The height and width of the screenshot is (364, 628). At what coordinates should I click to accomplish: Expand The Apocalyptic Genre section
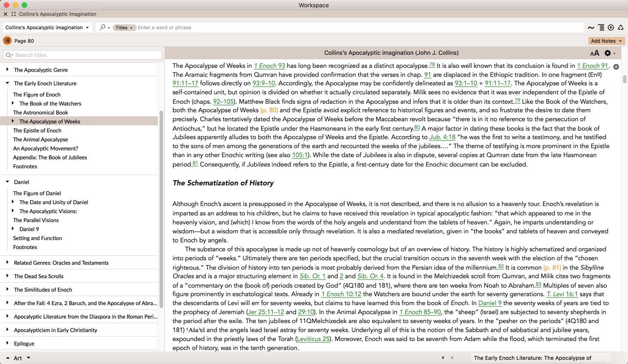pos(7,70)
